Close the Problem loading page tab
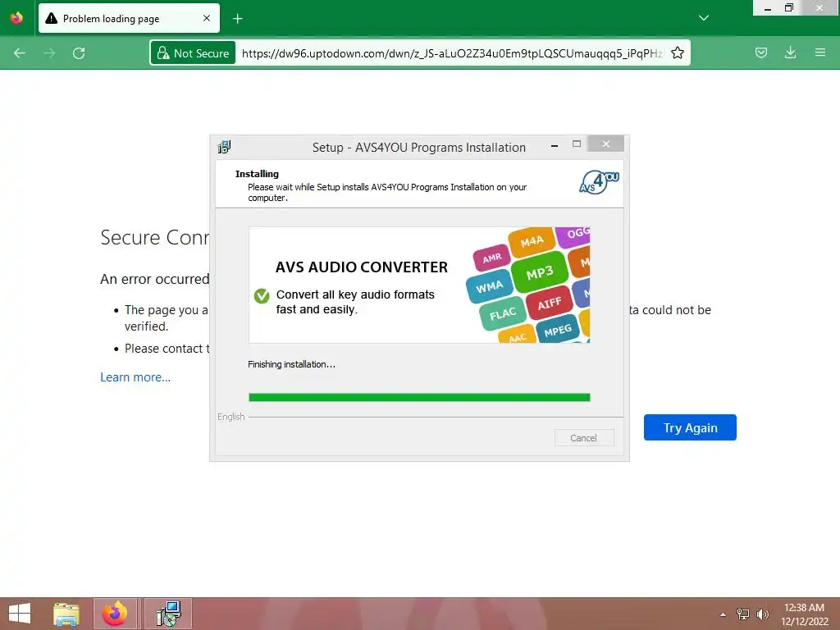Screen dimensions: 840x630 [207, 18]
